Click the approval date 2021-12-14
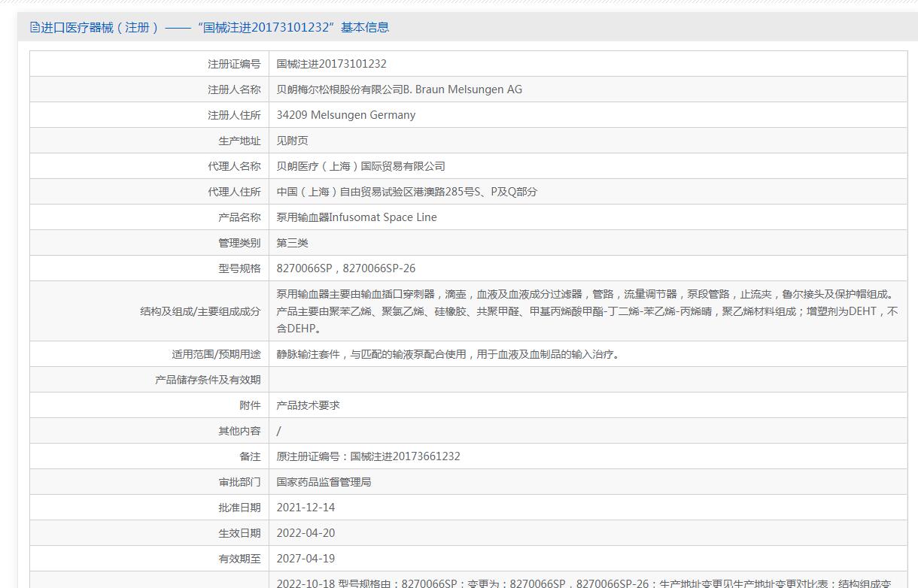Image resolution: width=918 pixels, height=588 pixels. [305, 508]
